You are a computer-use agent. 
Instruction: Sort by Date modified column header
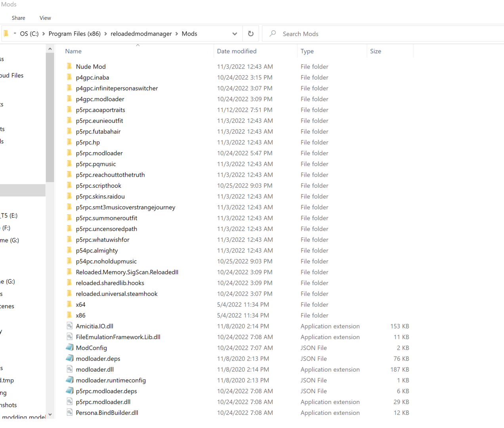(237, 51)
